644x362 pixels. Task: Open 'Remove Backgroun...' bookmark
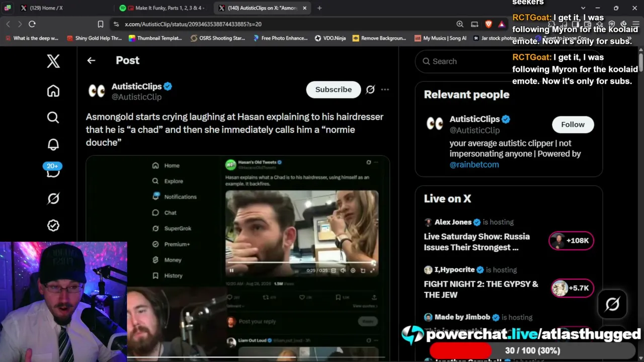(379, 38)
